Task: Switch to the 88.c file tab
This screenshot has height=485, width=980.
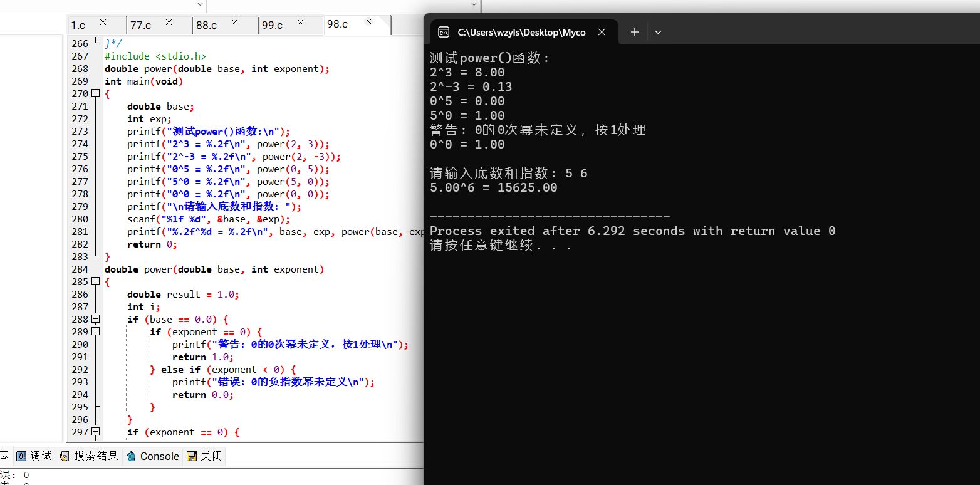Action: 206,25
